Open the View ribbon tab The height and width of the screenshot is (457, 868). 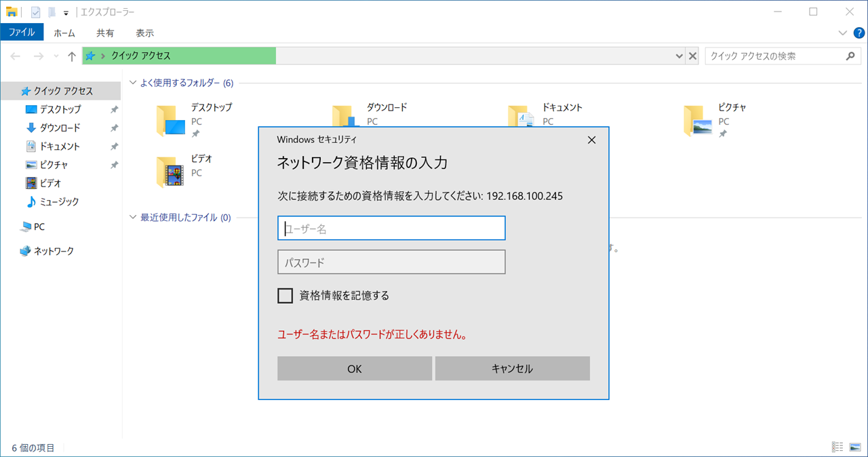point(144,33)
